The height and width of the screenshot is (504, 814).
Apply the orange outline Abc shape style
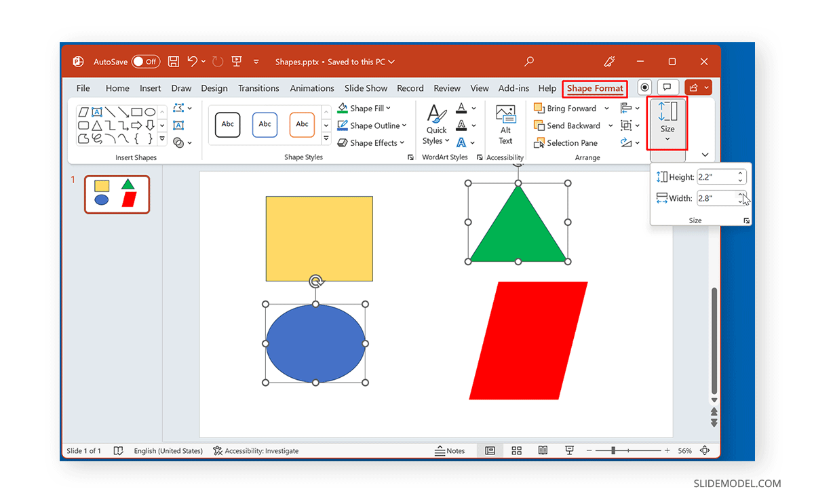[303, 125]
